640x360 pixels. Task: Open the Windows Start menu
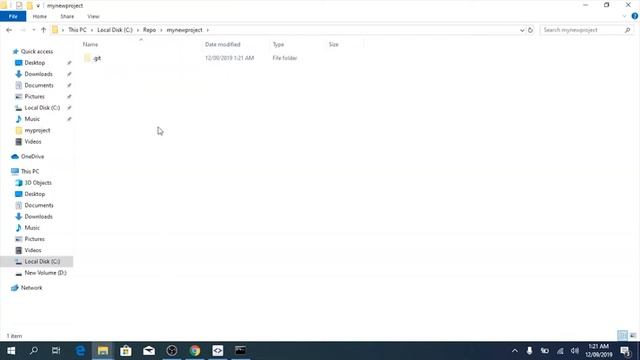click(x=11, y=351)
